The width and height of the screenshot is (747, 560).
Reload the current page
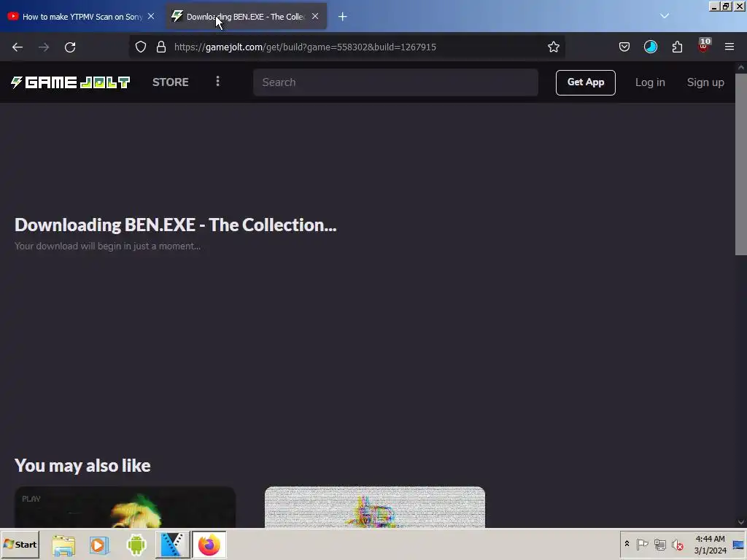70,47
